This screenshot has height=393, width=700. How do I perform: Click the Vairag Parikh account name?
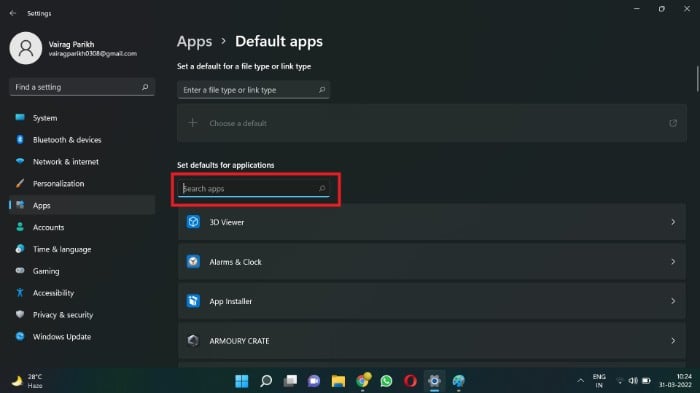[71, 44]
